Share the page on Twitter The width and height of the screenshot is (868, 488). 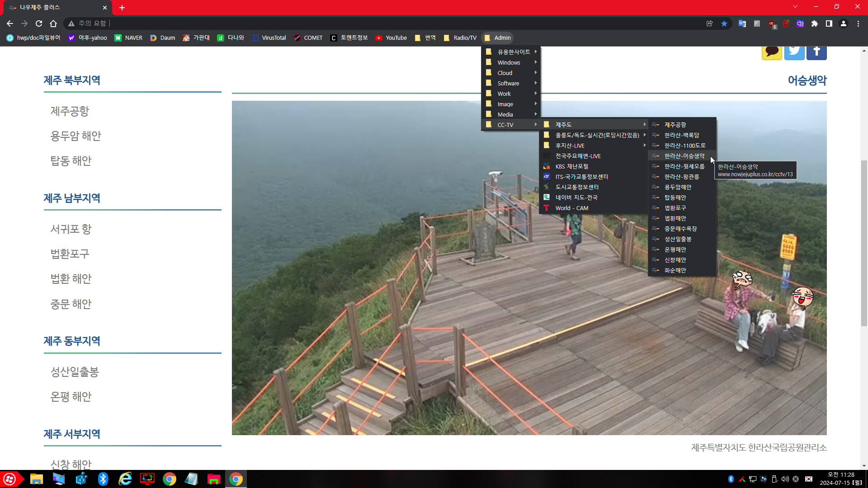[794, 52]
